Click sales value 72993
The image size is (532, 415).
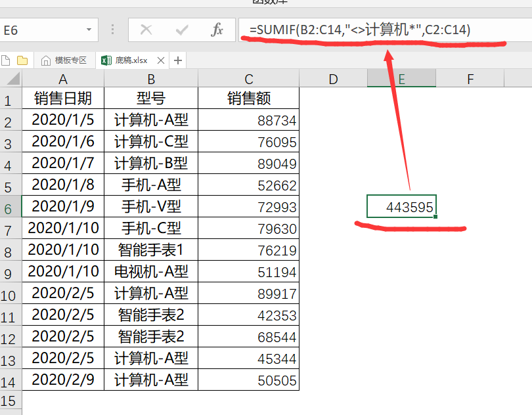point(249,206)
